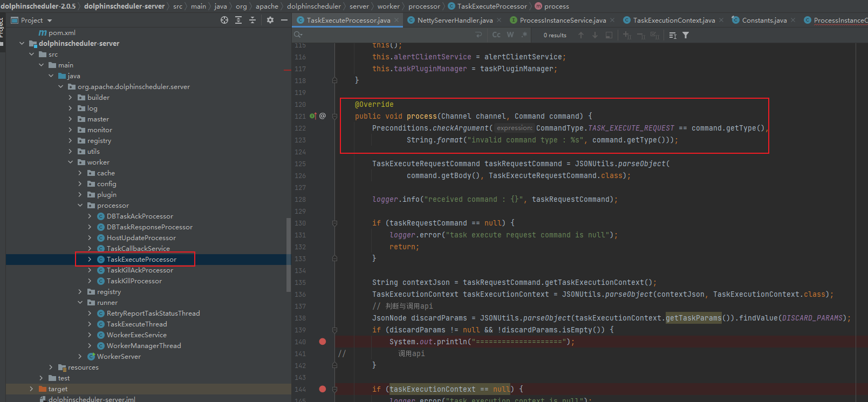This screenshot has height=402, width=868.
Task: Switch to the NettyServerHandler.java tab
Action: pyautogui.click(x=455, y=21)
